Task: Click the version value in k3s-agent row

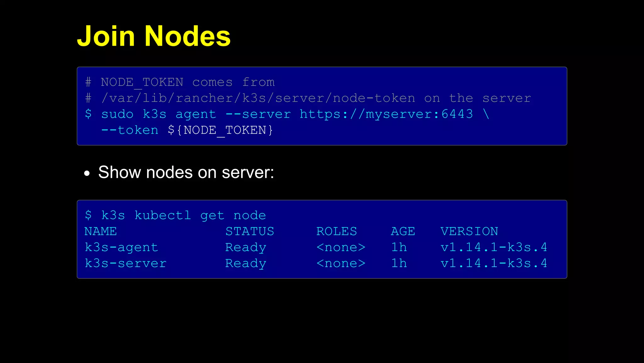Action: (x=494, y=247)
